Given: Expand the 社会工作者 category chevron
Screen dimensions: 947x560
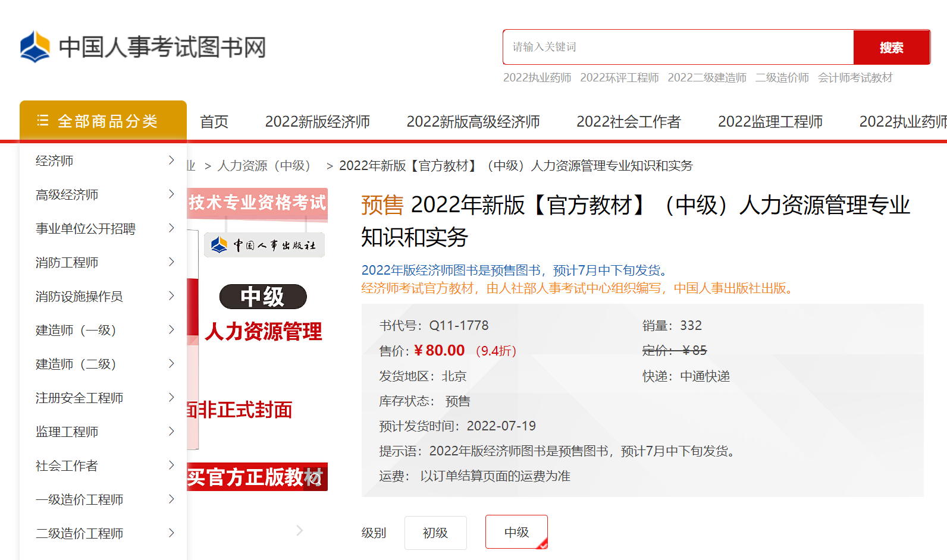Looking at the screenshot, I should point(171,465).
